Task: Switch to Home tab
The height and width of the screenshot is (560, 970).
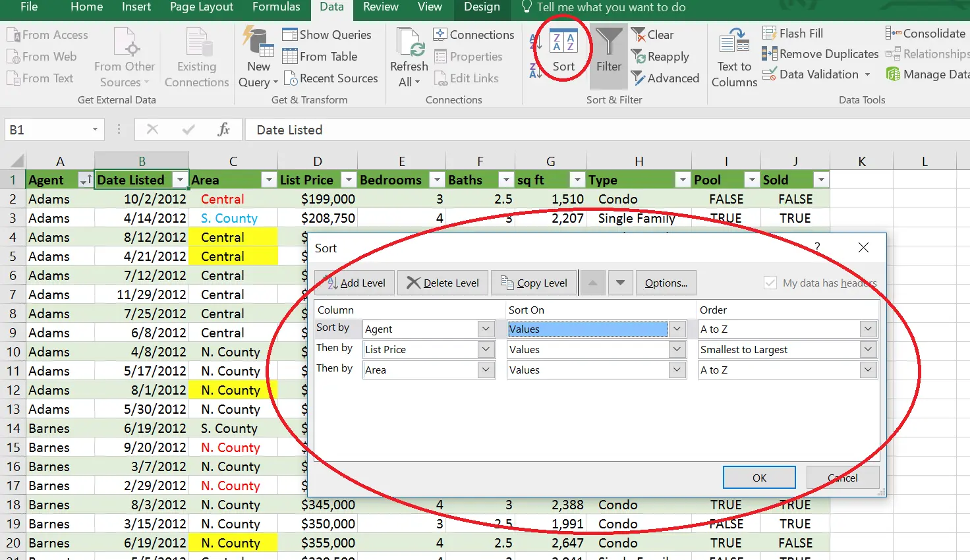Action: [x=86, y=7]
